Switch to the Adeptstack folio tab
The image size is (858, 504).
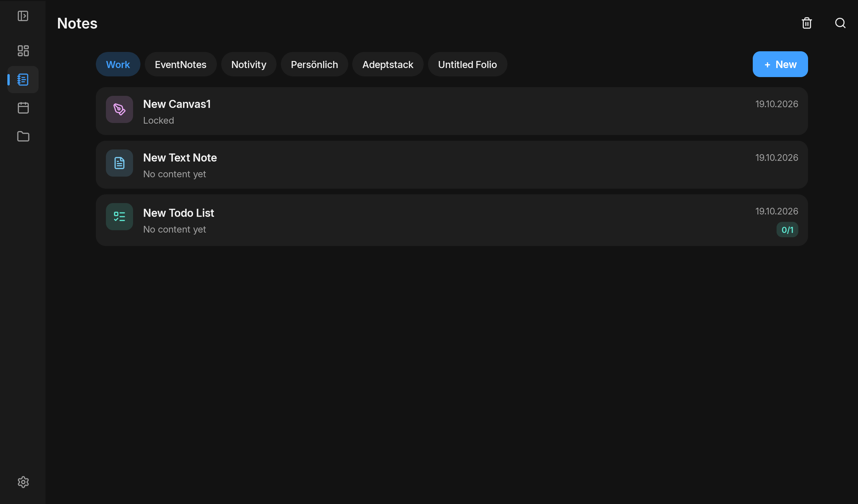(387, 64)
